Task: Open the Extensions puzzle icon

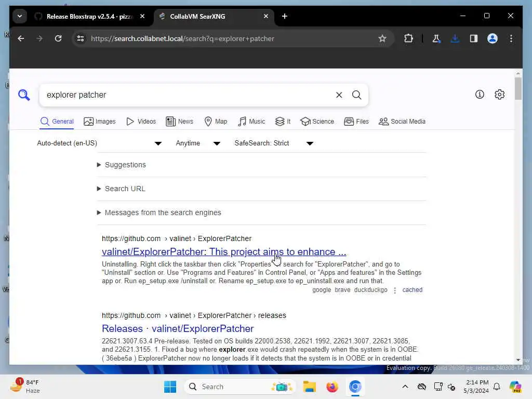Action: (408, 38)
